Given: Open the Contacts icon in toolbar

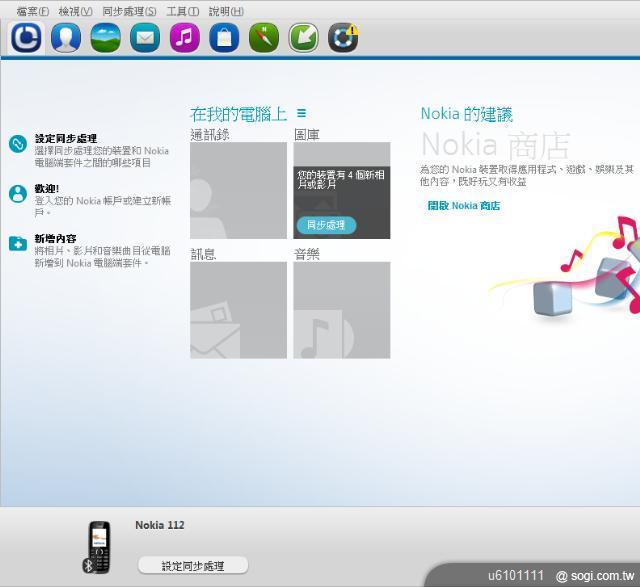Looking at the screenshot, I should point(66,38).
